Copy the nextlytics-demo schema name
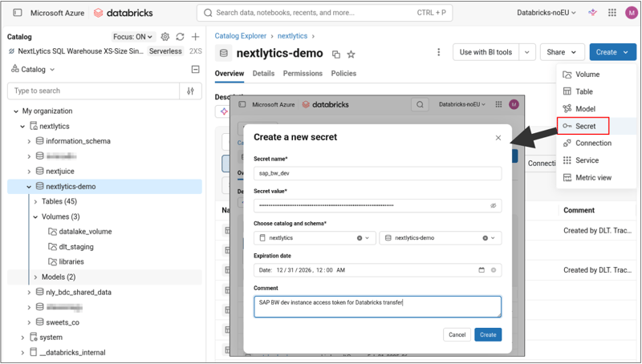The height and width of the screenshot is (364, 642). (x=335, y=55)
